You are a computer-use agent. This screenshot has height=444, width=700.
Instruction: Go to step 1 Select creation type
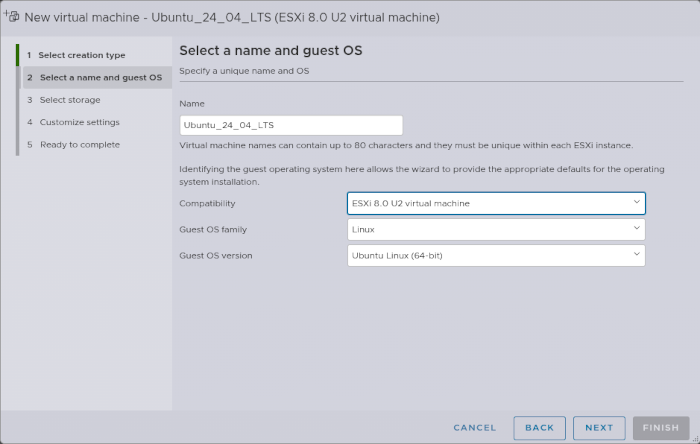pos(89,55)
